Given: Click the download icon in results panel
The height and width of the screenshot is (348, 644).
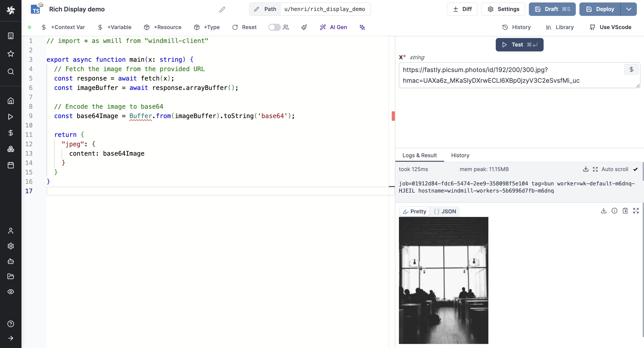Looking at the screenshot, I should click(x=604, y=211).
